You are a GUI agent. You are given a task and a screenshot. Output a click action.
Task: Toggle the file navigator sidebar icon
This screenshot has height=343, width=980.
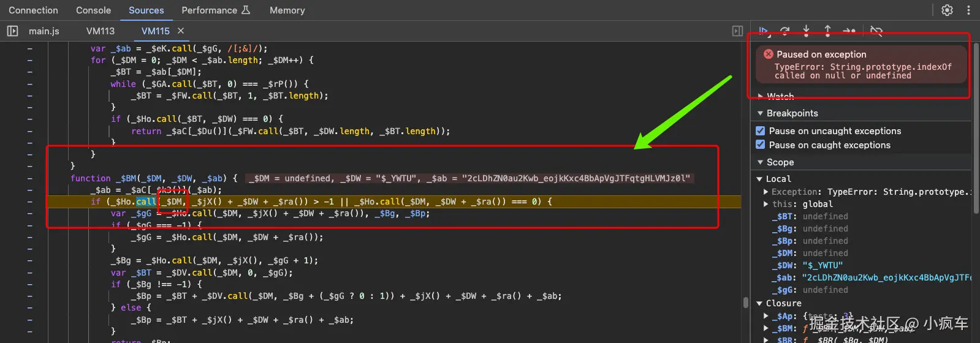pyautogui.click(x=12, y=31)
